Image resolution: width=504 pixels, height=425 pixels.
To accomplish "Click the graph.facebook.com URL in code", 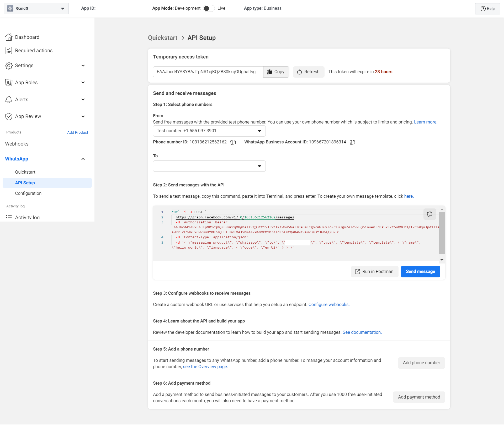I will coord(235,217).
